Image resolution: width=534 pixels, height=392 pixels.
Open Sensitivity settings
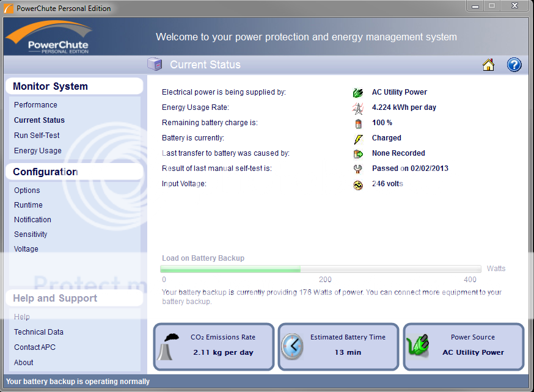[31, 234]
